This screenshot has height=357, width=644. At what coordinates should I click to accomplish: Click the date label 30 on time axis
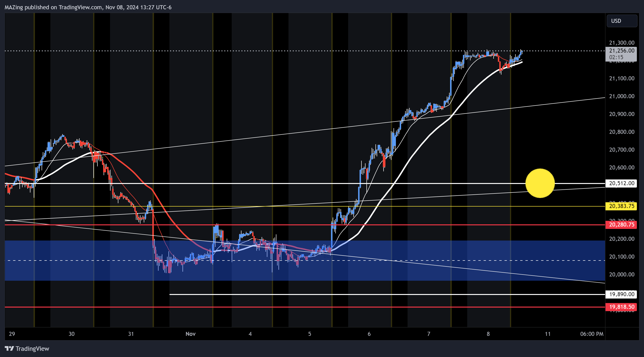pyautogui.click(x=72, y=334)
